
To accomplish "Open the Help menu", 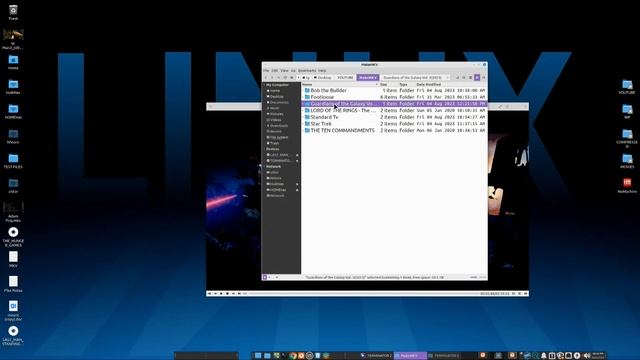I will point(322,71).
